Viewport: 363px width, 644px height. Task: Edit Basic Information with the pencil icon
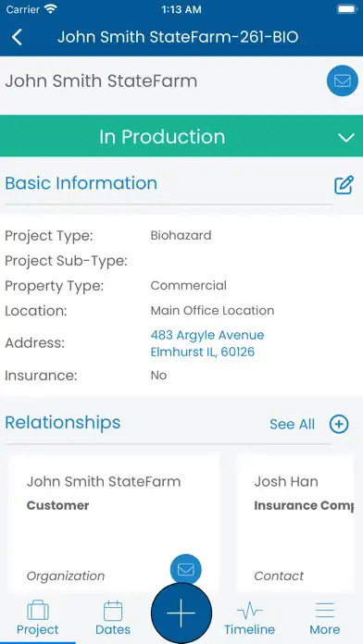coord(344,185)
